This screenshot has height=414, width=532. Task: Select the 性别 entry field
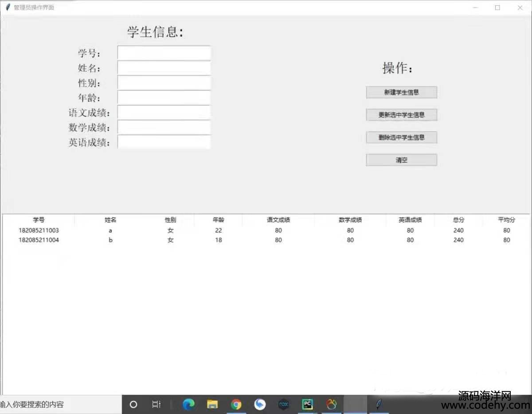pos(164,83)
